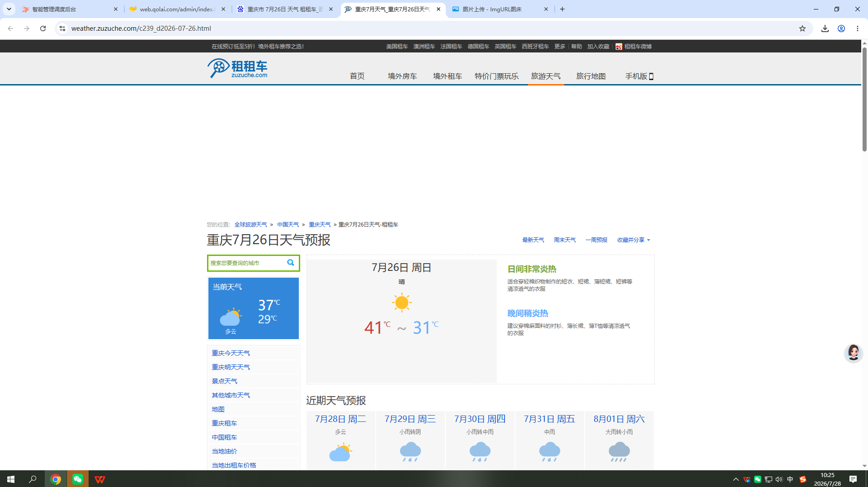Open Windows Start menu
868x487 pixels.
11,479
